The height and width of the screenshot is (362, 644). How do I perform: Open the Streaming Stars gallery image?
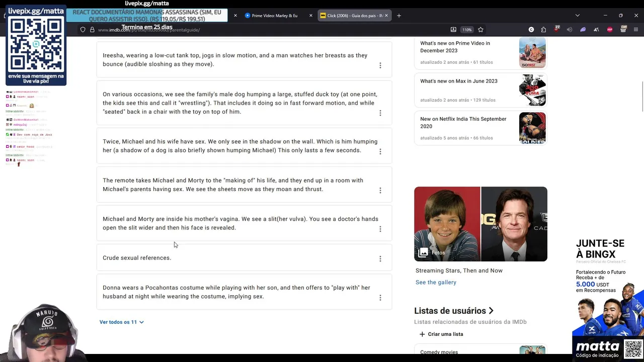(480, 224)
